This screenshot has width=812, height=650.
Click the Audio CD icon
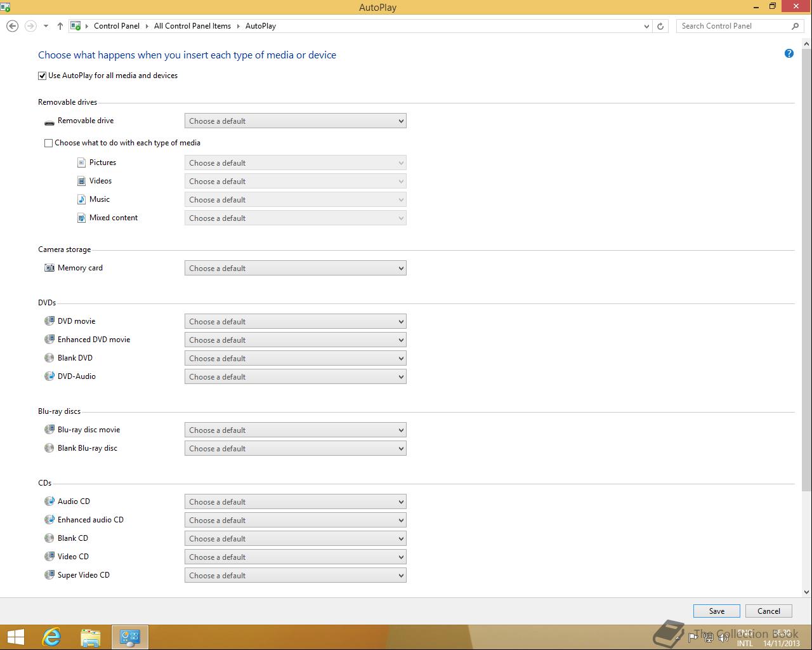pyautogui.click(x=49, y=501)
